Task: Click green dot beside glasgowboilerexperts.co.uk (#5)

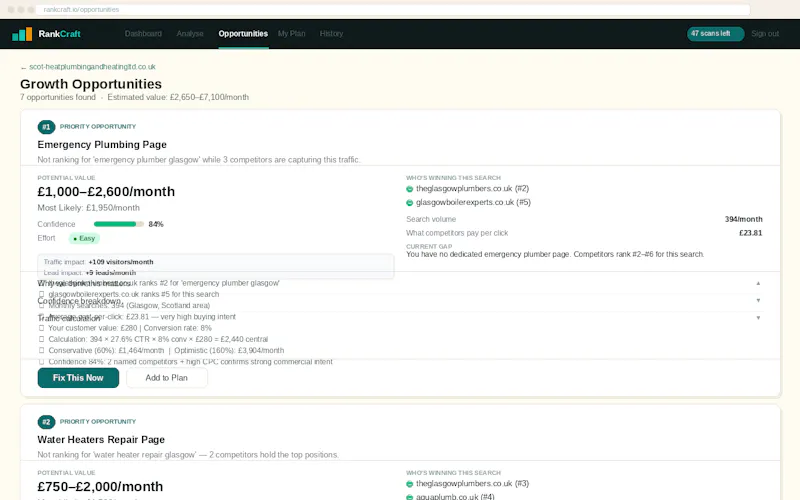Action: 409,203
